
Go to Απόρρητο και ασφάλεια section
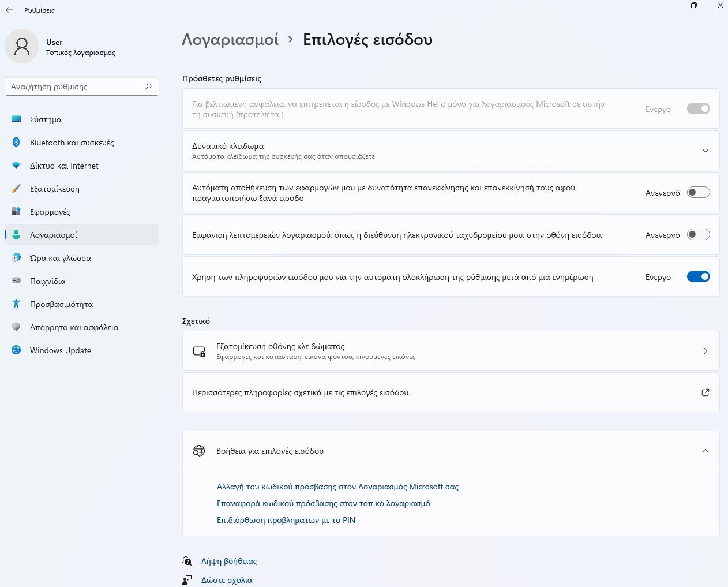[74, 327]
